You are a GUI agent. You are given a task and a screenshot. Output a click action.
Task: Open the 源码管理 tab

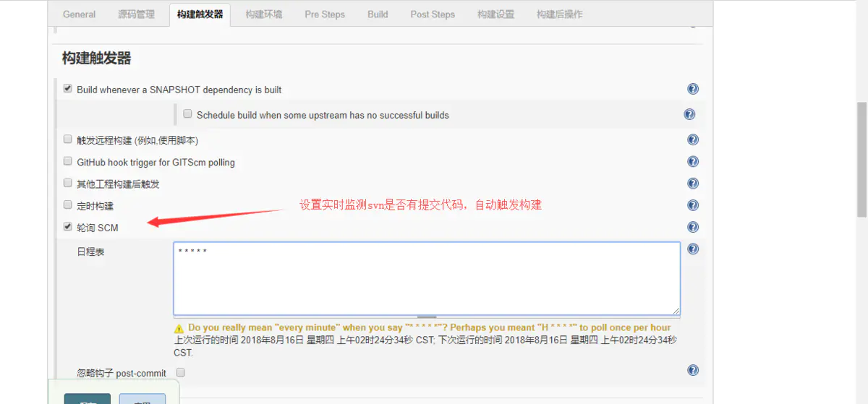136,14
